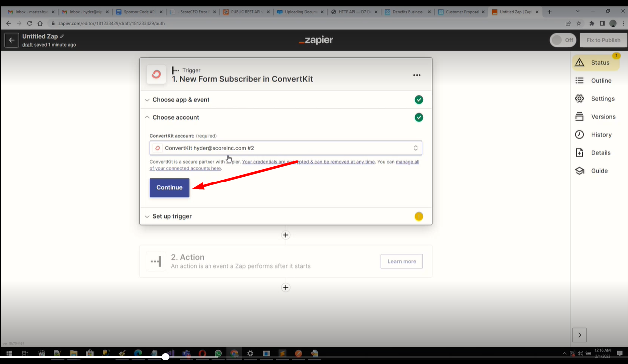Open the Windows Start menu
The width and height of the screenshot is (628, 364).
[9, 353]
